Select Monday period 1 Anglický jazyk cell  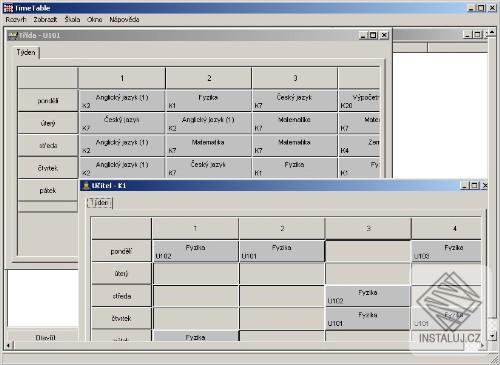(x=122, y=101)
